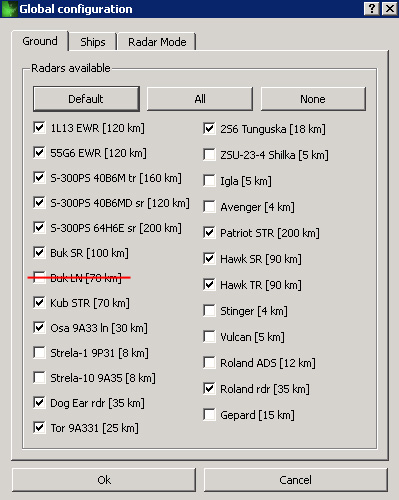Uncheck Patriot STR [200 km]
This screenshot has height=500, width=399.
pyautogui.click(x=209, y=233)
